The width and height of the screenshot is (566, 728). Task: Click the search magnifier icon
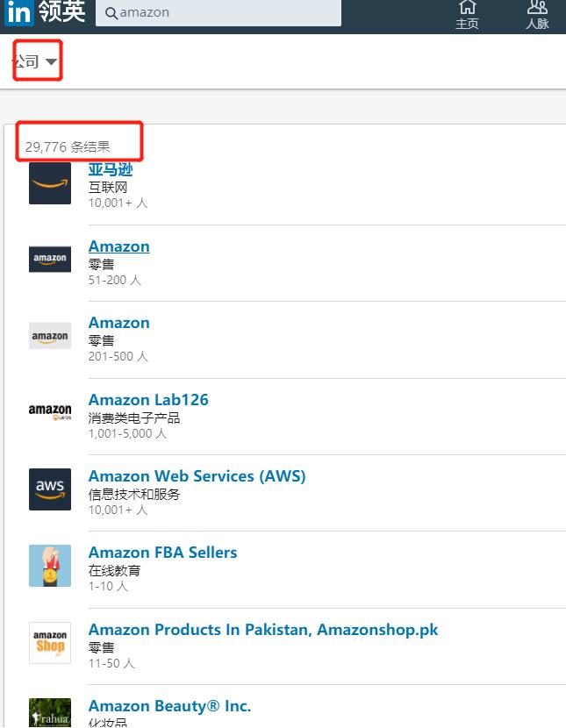pyautogui.click(x=111, y=13)
